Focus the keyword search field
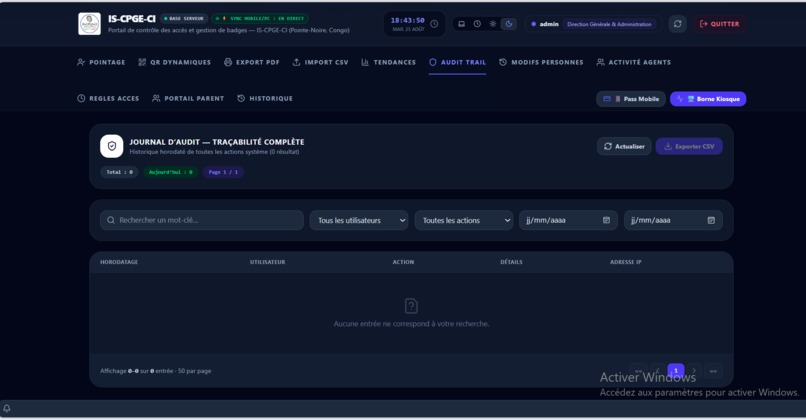The height and width of the screenshot is (420, 806). click(202, 220)
